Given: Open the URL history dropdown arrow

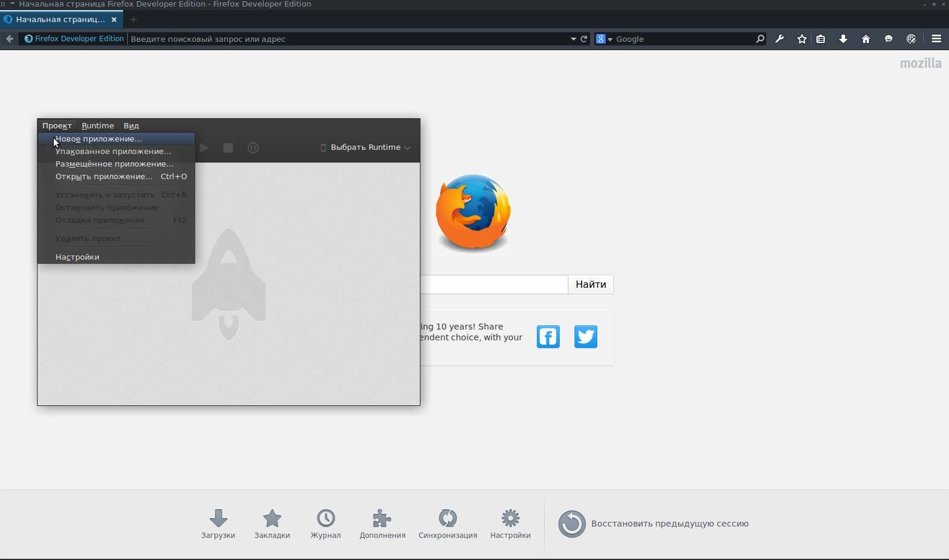Looking at the screenshot, I should coord(573,39).
